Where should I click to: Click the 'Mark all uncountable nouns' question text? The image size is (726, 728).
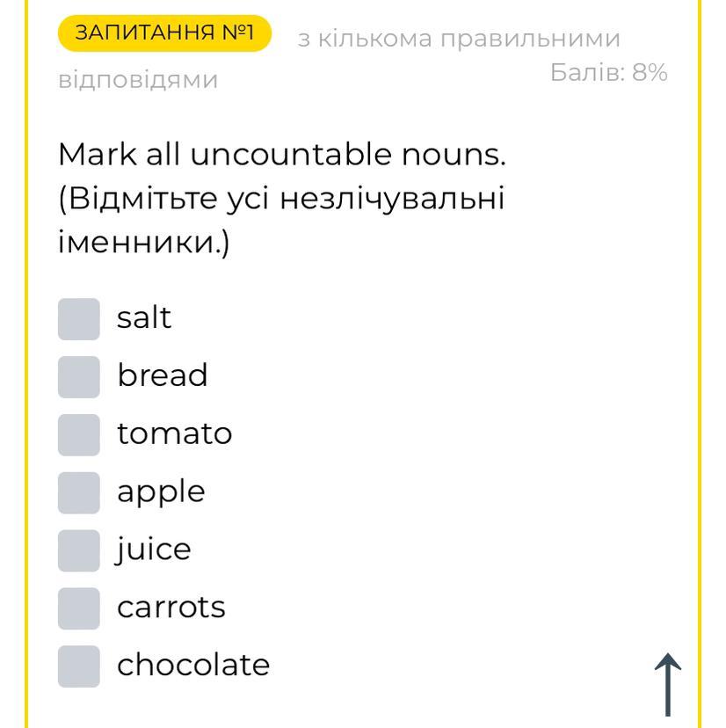click(x=281, y=155)
